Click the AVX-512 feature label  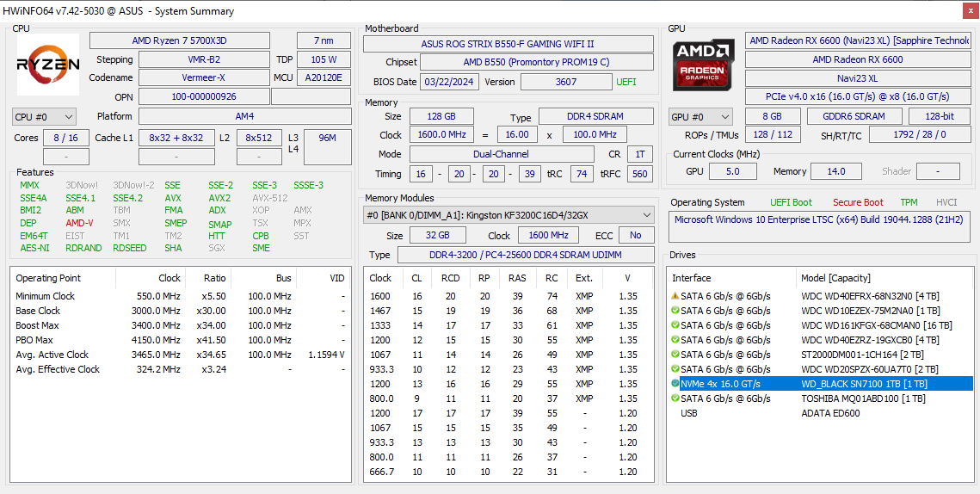(x=270, y=198)
